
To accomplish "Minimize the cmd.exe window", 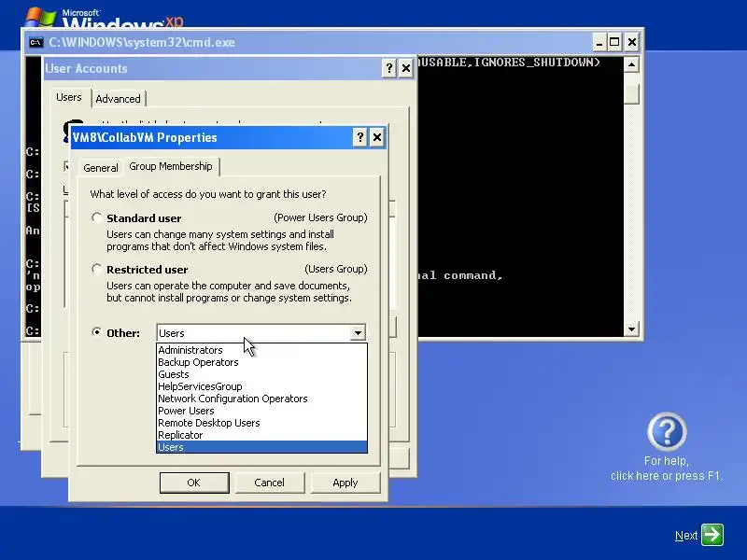I will [x=599, y=42].
